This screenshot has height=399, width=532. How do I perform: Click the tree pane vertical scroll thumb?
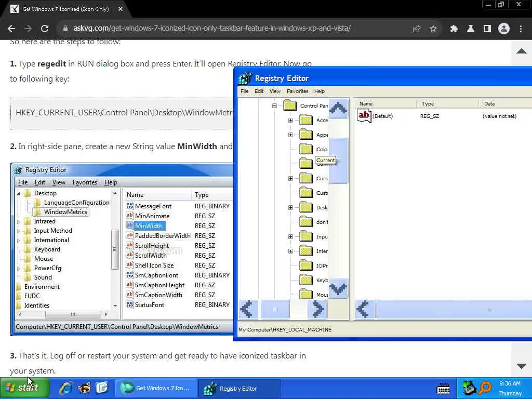click(x=338, y=161)
